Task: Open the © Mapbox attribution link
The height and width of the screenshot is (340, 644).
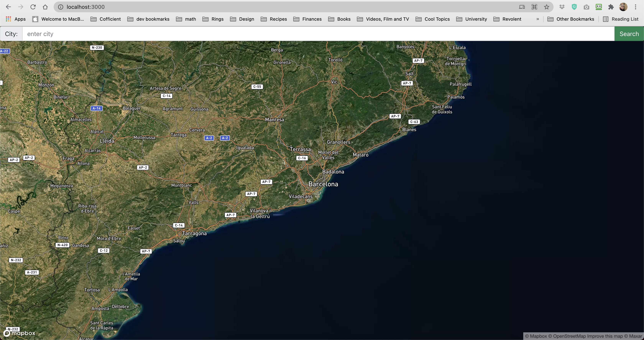Action: [x=536, y=336]
